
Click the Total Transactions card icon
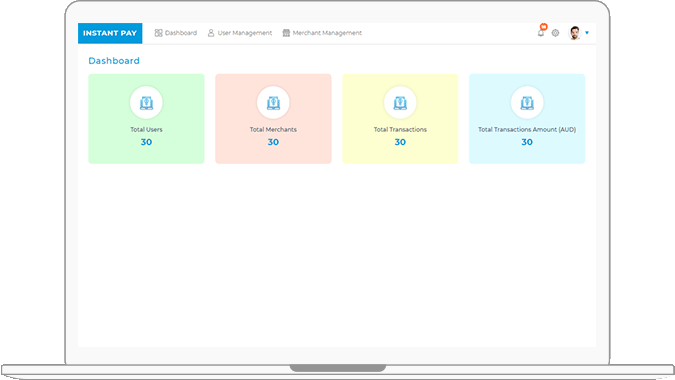(400, 102)
